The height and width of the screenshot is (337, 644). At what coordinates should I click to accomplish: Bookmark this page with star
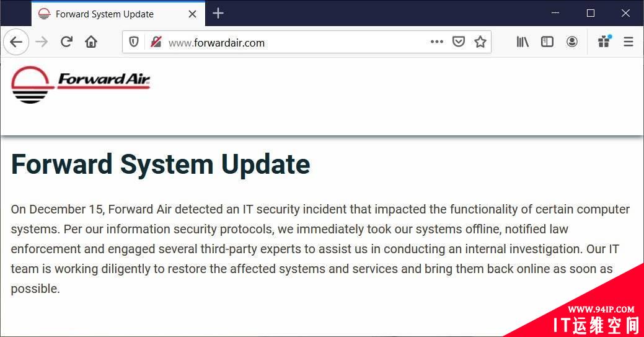click(x=480, y=42)
